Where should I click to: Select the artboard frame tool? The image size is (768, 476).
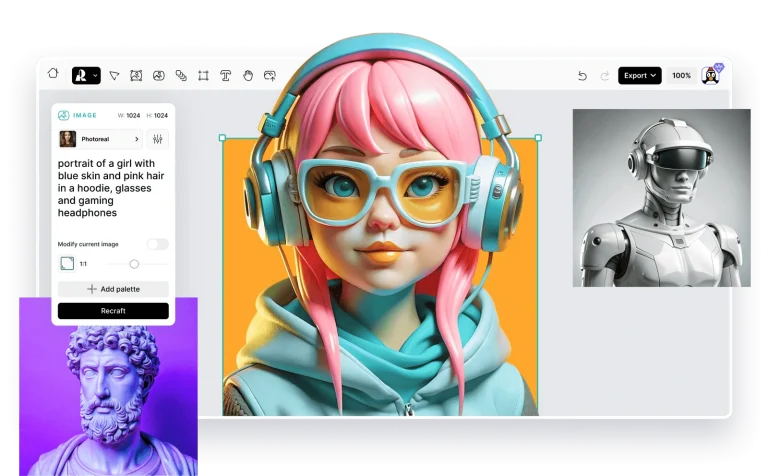pyautogui.click(x=203, y=75)
